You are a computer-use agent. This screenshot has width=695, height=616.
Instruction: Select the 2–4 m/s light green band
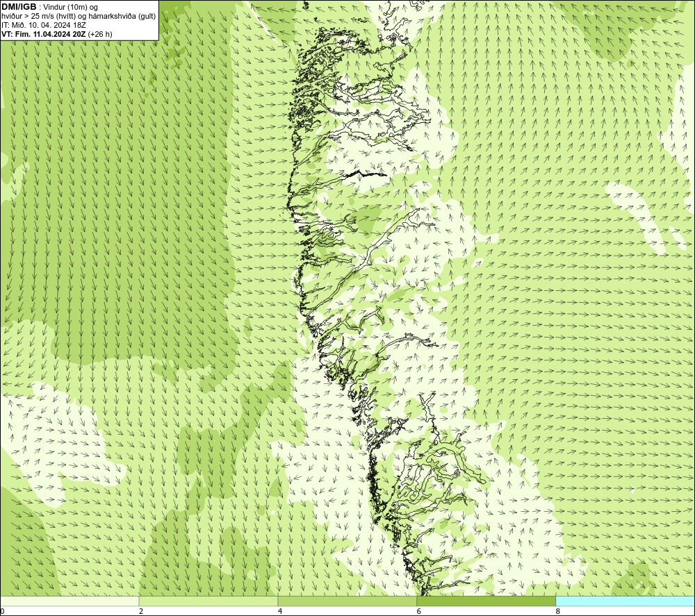click(208, 601)
